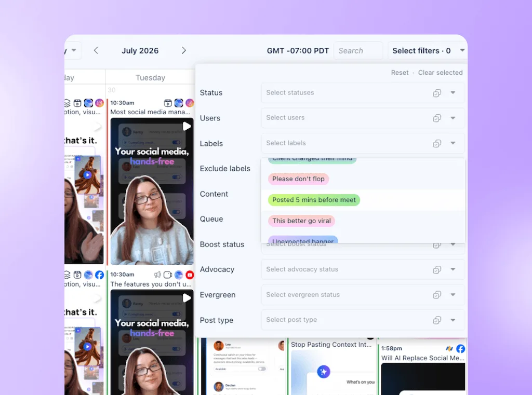Click YouTube icon on The features post
This screenshot has width=532, height=395.
point(190,275)
